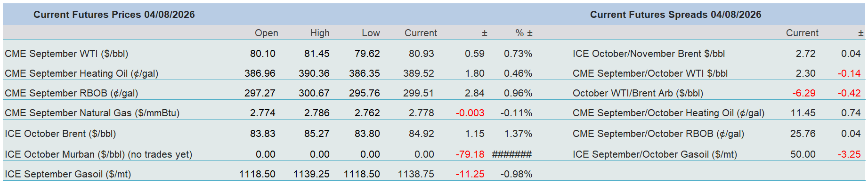Select October WTI/Brent Arb value -6.29

[x=804, y=93]
